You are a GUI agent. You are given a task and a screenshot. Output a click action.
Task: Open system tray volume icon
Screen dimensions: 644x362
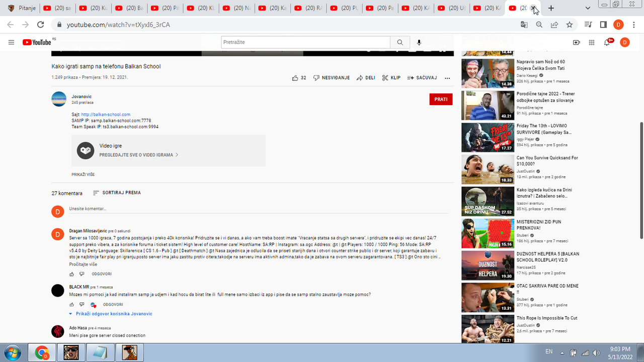[596, 352]
